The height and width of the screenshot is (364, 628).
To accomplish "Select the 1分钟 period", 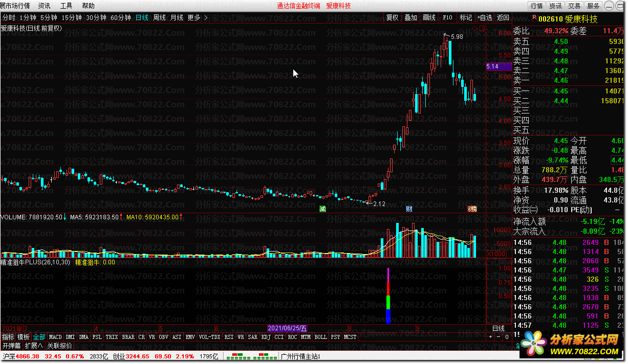I will pyautogui.click(x=28, y=17).
